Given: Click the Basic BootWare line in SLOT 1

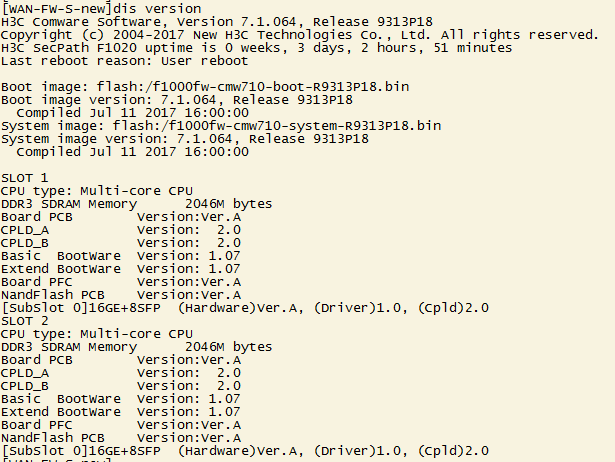Looking at the screenshot, I should click(120, 255).
